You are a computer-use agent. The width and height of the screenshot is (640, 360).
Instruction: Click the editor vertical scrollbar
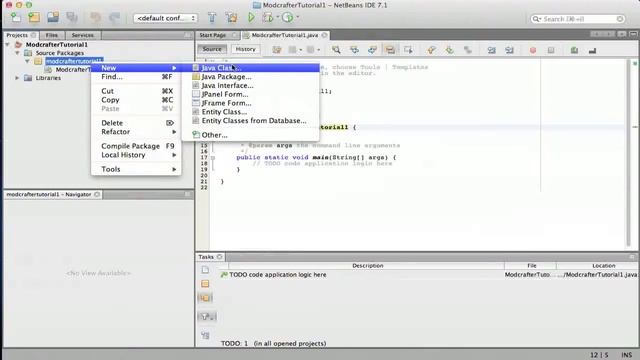[x=629, y=153]
